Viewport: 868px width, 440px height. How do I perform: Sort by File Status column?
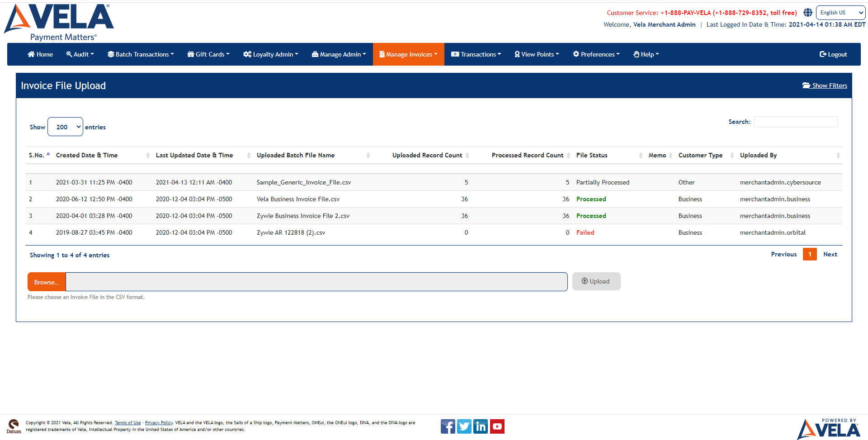609,155
